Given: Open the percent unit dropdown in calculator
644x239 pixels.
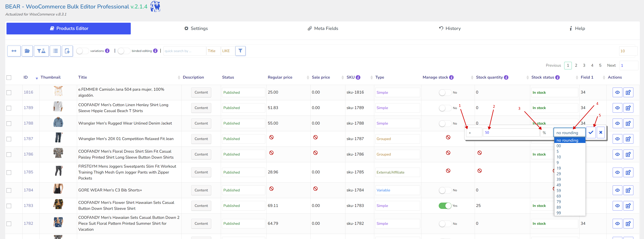Looking at the screenshot, I should pos(546,133).
